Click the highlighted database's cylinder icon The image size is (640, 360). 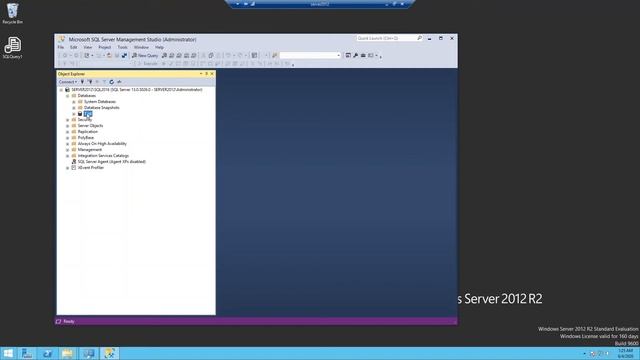[x=80, y=113]
